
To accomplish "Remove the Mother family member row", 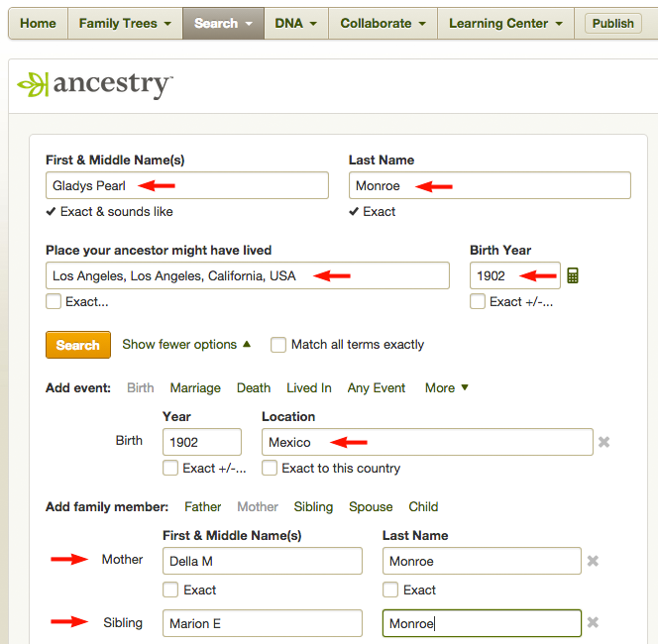I will [593, 561].
